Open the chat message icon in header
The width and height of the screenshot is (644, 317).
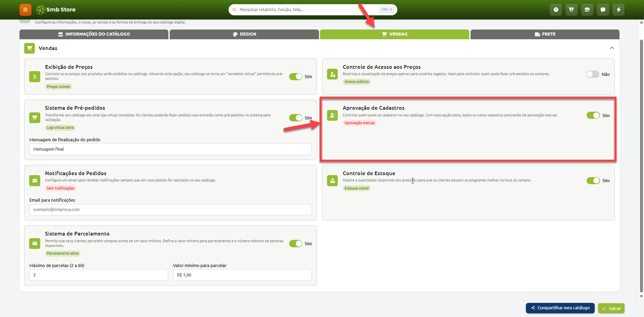(x=603, y=10)
